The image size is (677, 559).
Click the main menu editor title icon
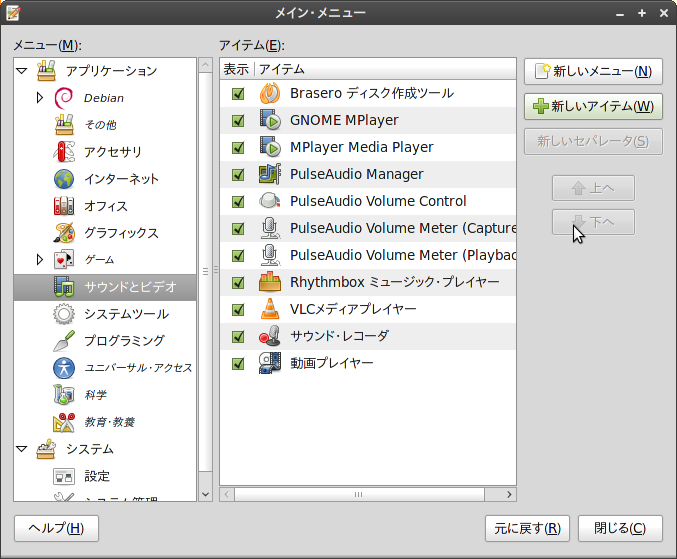(13, 13)
